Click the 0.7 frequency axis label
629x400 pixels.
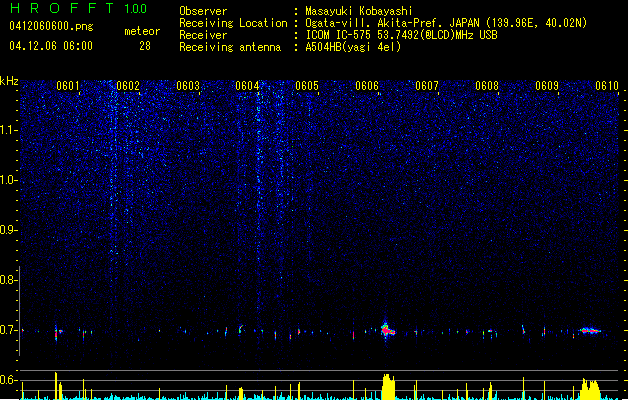(x=9, y=330)
